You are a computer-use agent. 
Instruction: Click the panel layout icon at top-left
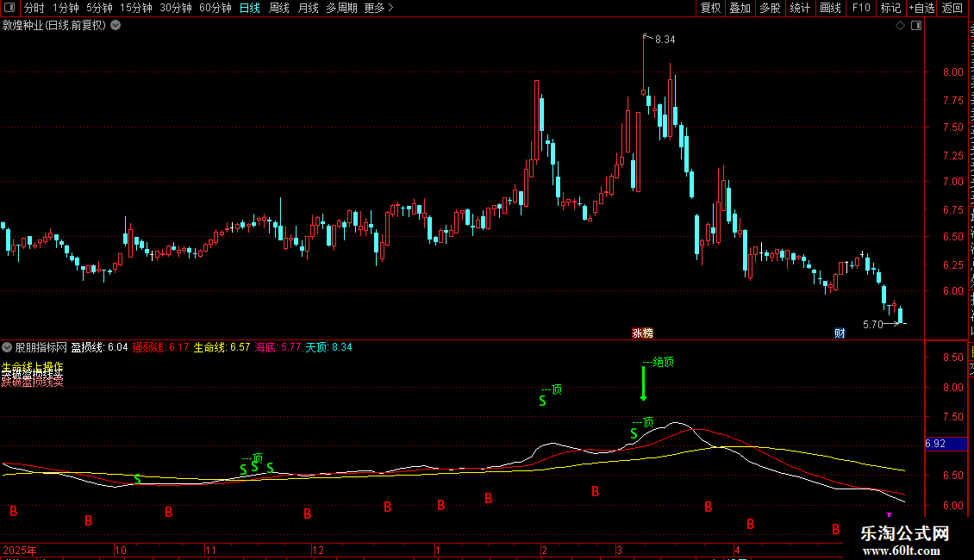(x=9, y=8)
